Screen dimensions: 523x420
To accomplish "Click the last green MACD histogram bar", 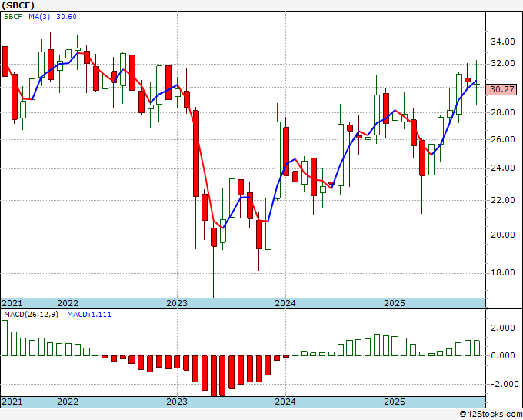I will pyautogui.click(x=477, y=348).
